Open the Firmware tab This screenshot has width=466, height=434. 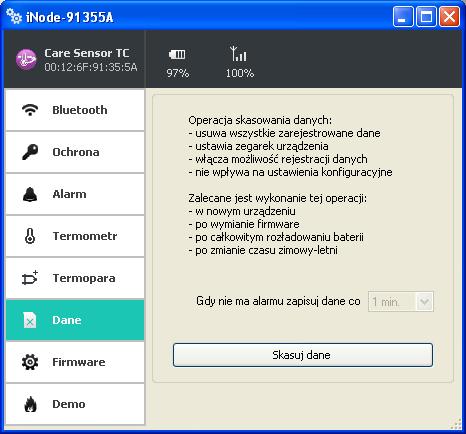[x=75, y=362]
